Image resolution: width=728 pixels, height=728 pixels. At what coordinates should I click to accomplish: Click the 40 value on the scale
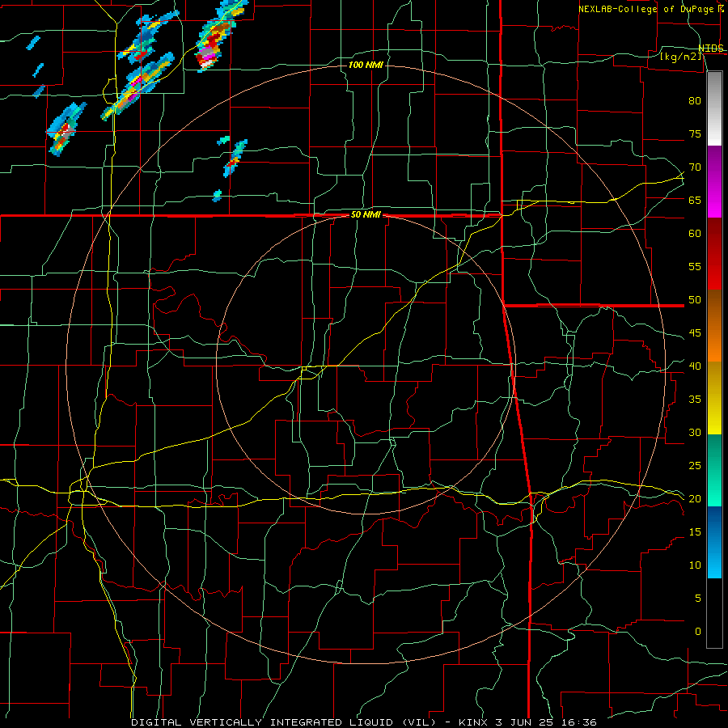coord(695,366)
